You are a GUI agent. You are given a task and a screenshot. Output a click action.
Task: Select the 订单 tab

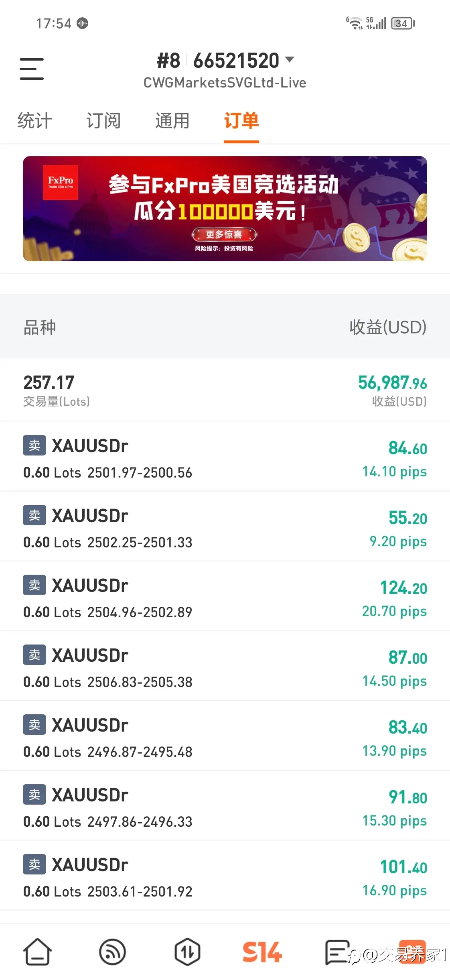(241, 121)
